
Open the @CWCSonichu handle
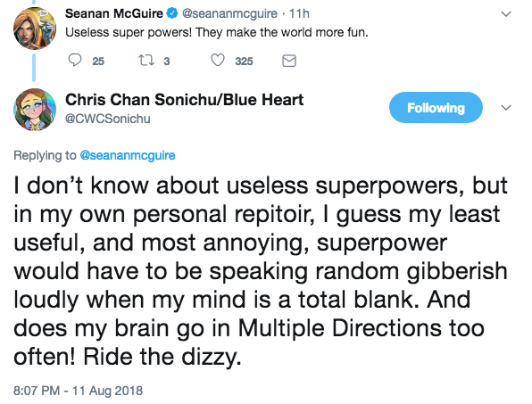107,119
